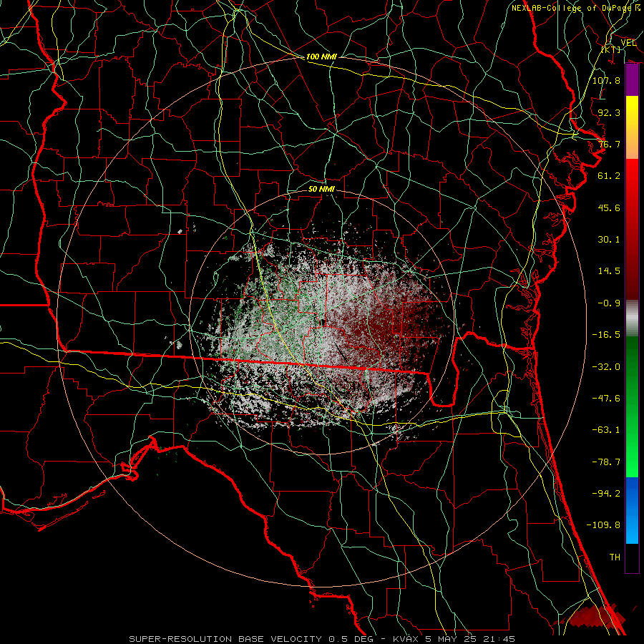The width and height of the screenshot is (644, 644).
Task: Click the '5 MAY 25 21:45' timestamp
Action: 470,639
